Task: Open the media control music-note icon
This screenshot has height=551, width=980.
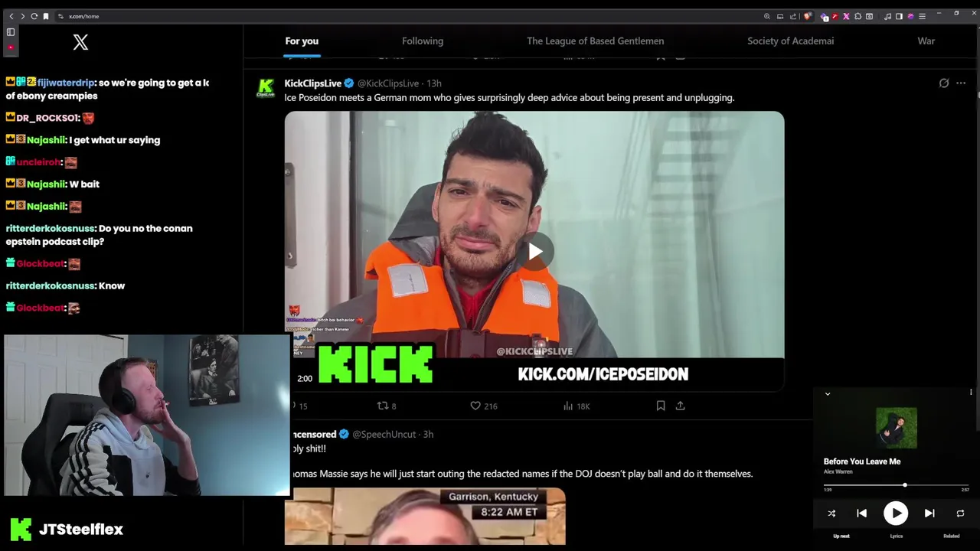Action: [x=887, y=16]
